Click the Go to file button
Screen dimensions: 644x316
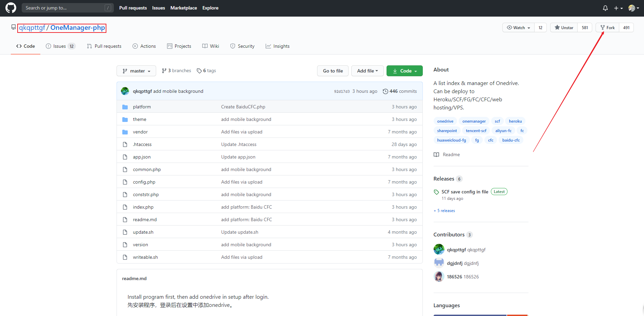(x=333, y=71)
